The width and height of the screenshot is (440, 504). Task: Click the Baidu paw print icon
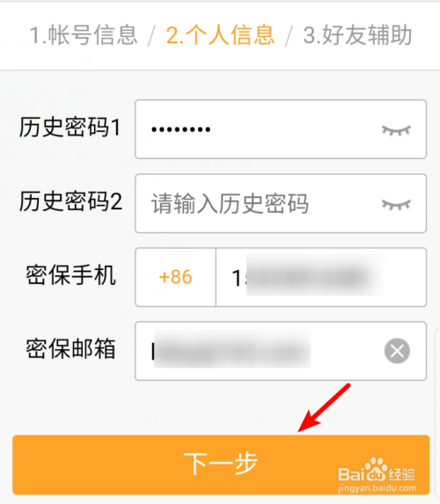pos(377,469)
